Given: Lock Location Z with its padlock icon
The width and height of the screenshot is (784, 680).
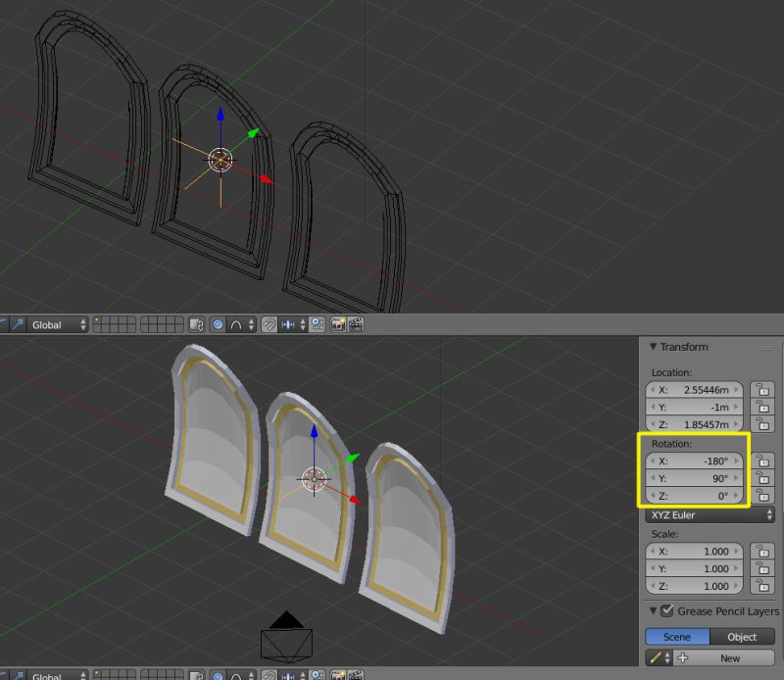Looking at the screenshot, I should click(x=762, y=424).
